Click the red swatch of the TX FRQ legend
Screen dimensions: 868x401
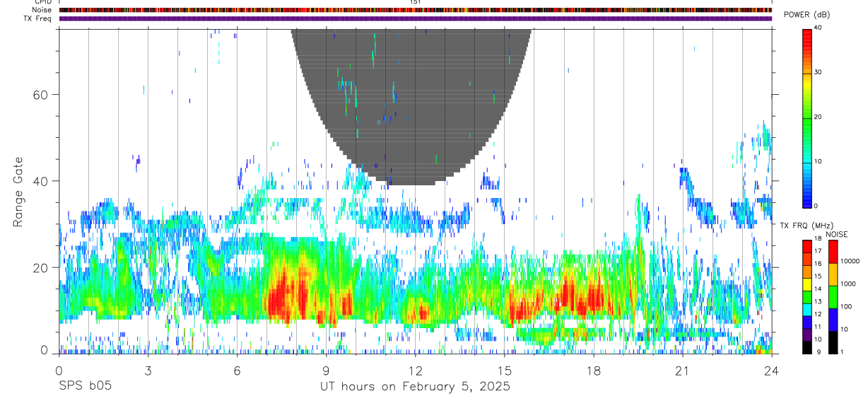(807, 247)
